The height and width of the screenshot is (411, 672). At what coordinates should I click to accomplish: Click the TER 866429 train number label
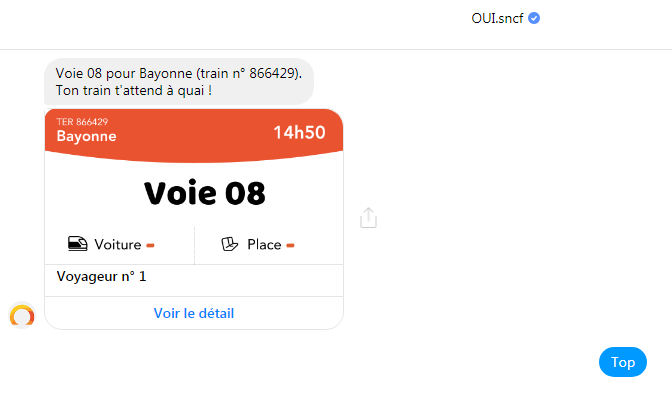coord(82,122)
